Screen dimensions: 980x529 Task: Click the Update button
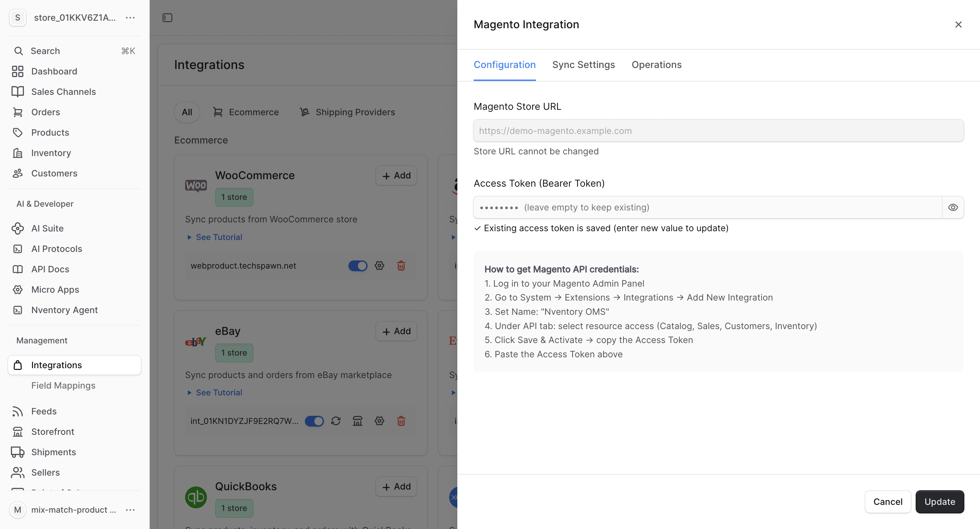[x=940, y=502]
